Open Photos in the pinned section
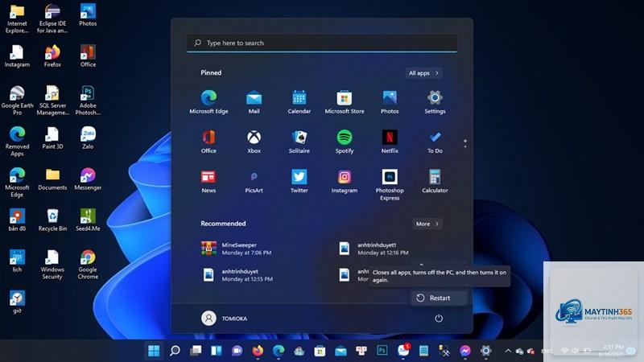 click(x=390, y=102)
